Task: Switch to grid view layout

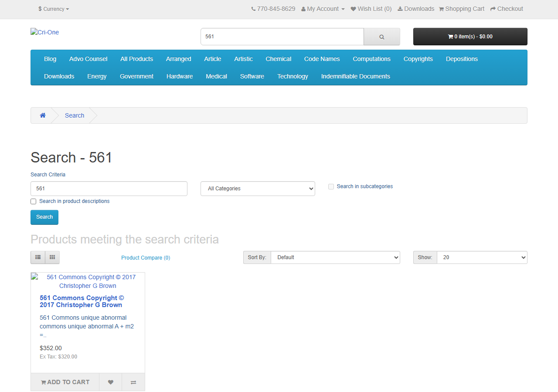Action: pos(52,257)
